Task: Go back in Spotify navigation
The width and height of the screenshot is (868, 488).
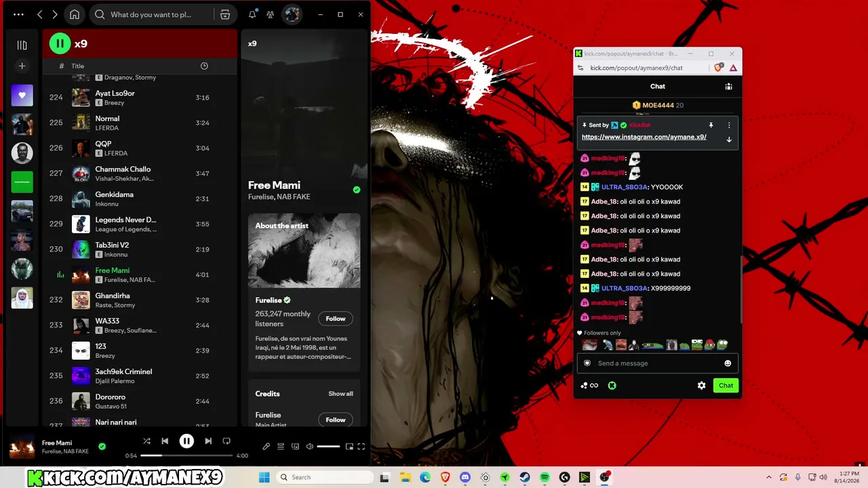Action: tap(40, 14)
